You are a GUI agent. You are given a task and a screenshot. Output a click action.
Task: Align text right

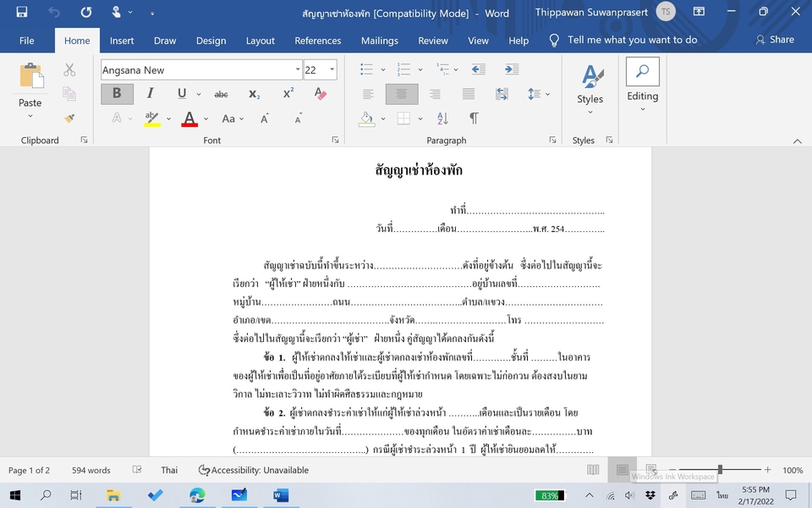(435, 94)
